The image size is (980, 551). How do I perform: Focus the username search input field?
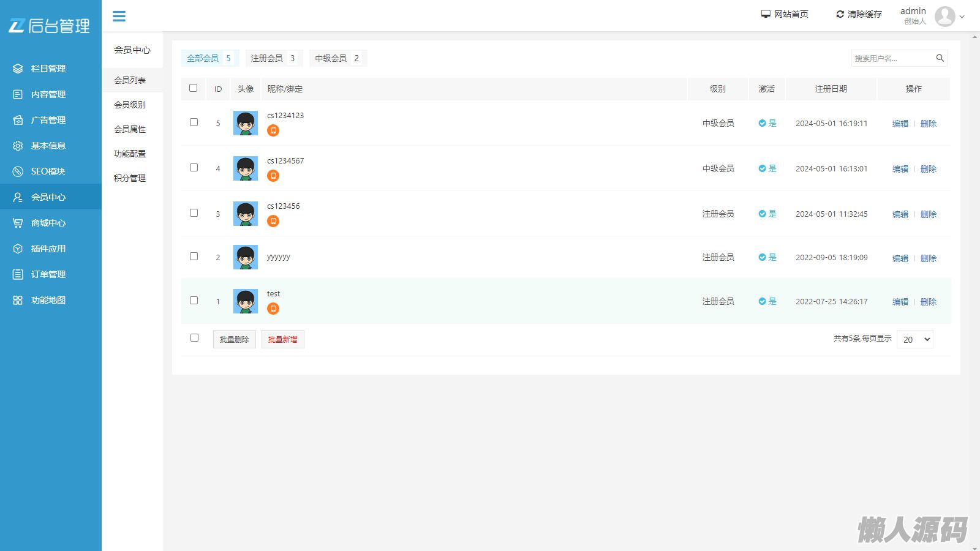[x=891, y=58]
